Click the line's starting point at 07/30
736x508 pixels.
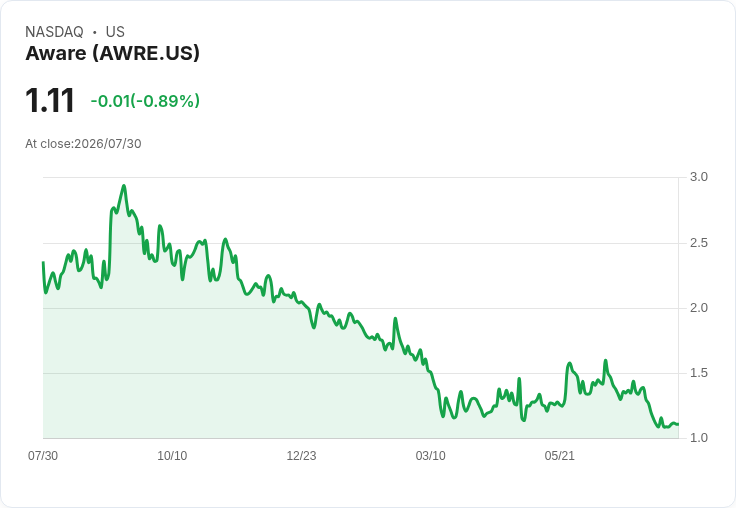pyautogui.click(x=44, y=262)
